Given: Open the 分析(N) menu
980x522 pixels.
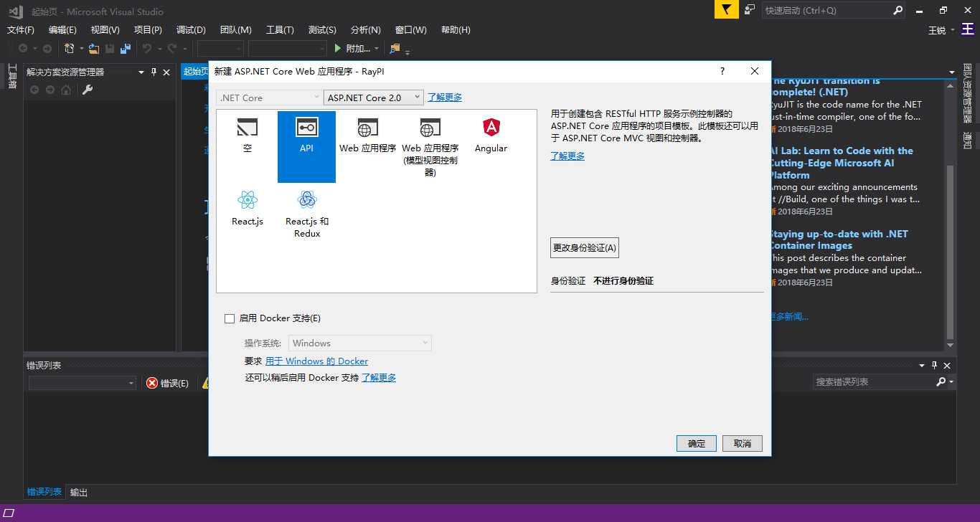Looking at the screenshot, I should (x=366, y=29).
